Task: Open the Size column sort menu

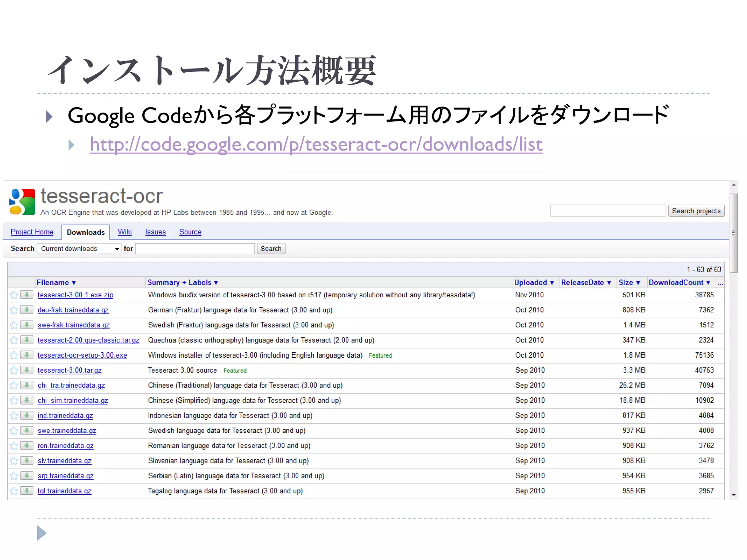Action: (629, 283)
